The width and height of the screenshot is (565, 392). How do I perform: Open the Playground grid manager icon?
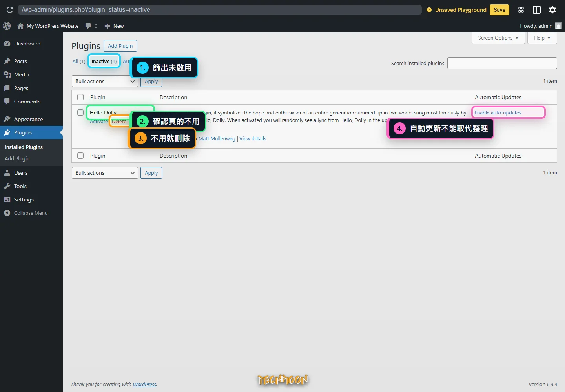(521, 10)
